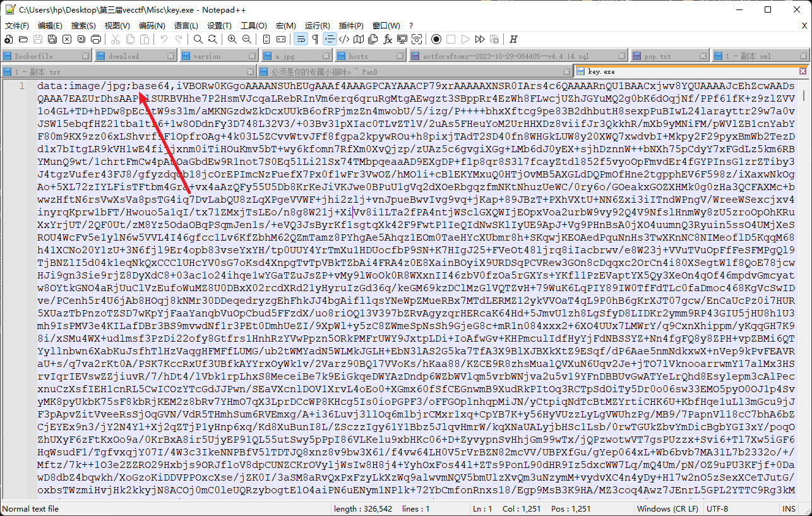Screen dimensions: 812x516
Task: Select the Find magnifier icon
Action: (x=198, y=39)
